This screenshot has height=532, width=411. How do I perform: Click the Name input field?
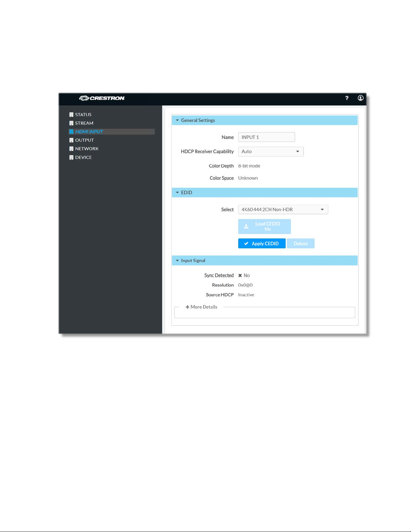[266, 137]
